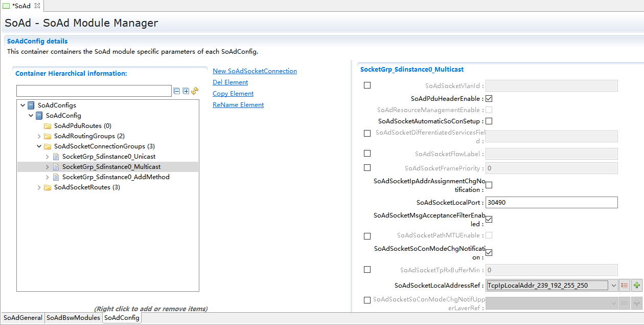This screenshot has width=644, height=325.
Task: Click the SoAdConfigs root node icon
Action: coord(31,105)
